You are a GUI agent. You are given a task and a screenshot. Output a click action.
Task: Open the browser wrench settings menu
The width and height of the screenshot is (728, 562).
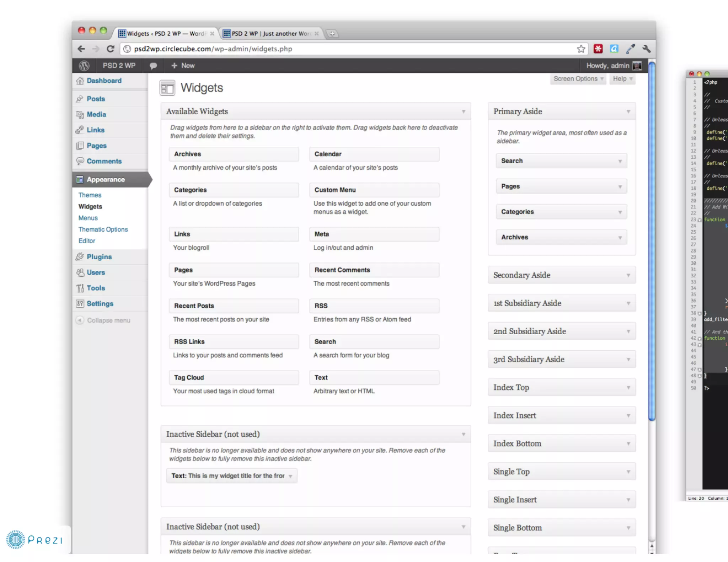(646, 49)
